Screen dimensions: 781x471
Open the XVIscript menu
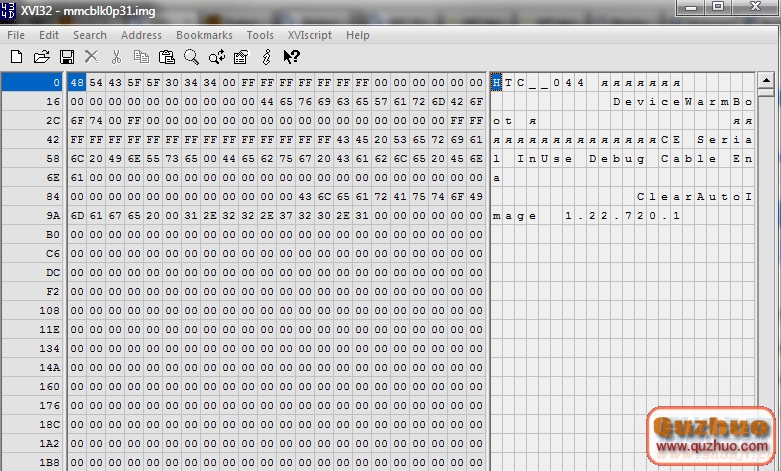tap(309, 35)
